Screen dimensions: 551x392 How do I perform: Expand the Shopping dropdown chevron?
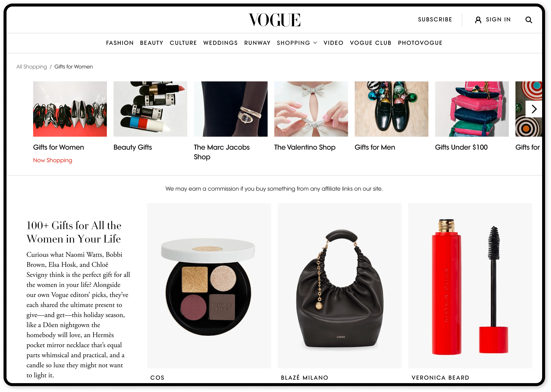click(x=315, y=43)
